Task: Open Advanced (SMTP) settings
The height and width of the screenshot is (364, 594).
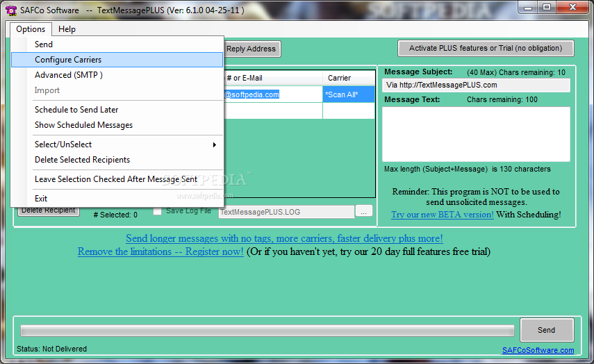Action: point(117,75)
